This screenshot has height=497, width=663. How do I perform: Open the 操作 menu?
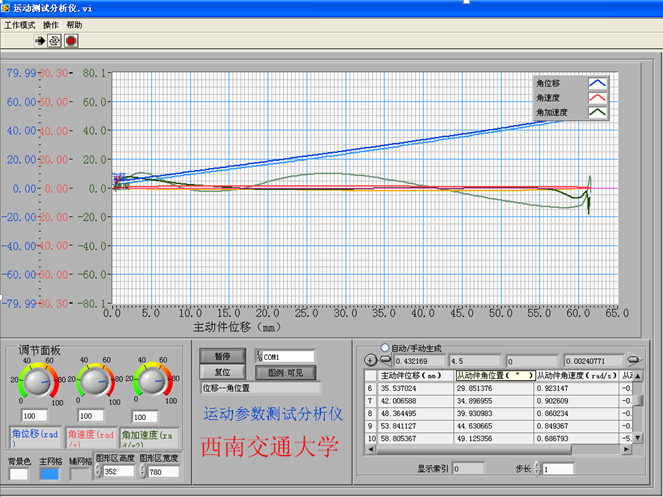[x=51, y=25]
